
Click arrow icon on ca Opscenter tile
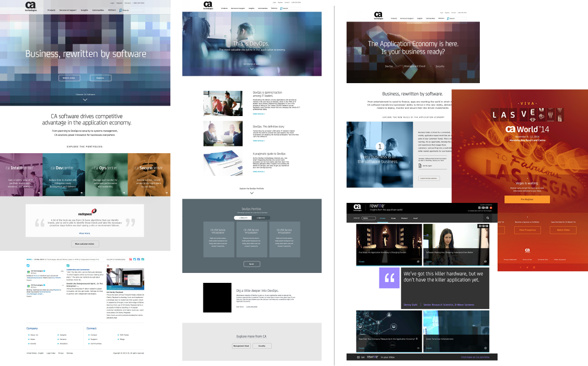pos(124,193)
